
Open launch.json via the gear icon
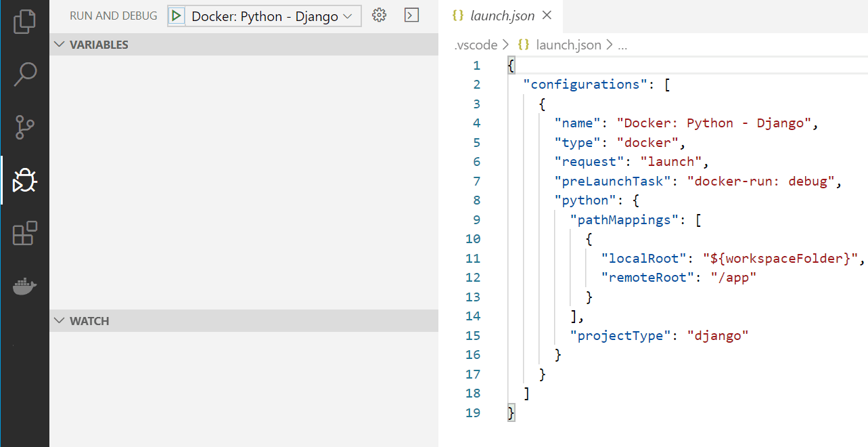click(x=379, y=15)
